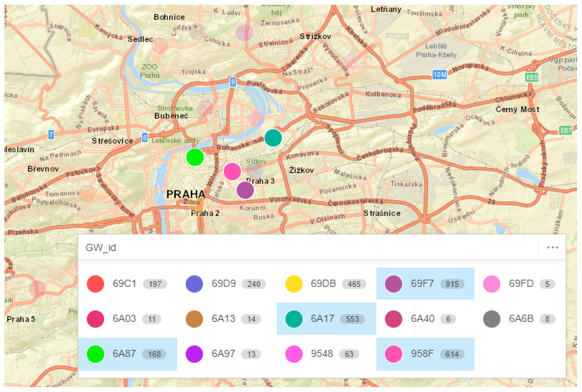
Task: Click the faded red marker near Praha 5
Action: [37, 288]
